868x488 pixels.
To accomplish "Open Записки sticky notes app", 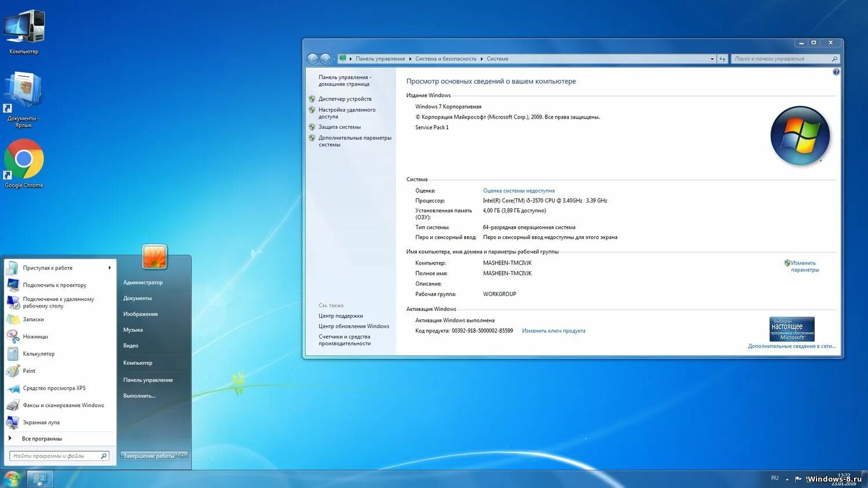I will (x=33, y=319).
